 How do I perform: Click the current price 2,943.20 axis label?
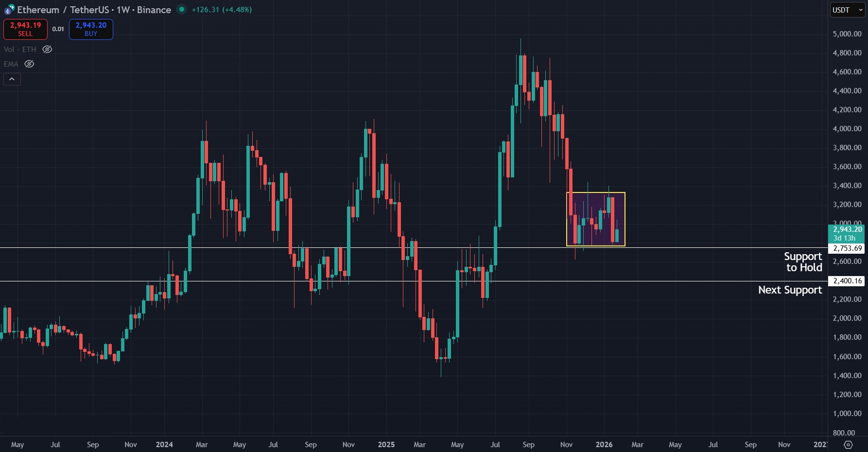847,233
